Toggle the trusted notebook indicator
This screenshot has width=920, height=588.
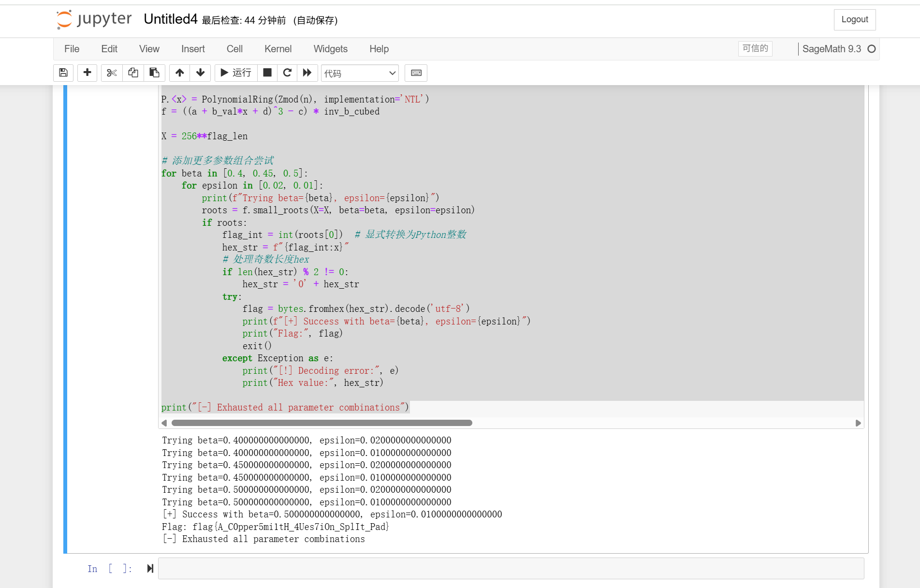pos(755,48)
